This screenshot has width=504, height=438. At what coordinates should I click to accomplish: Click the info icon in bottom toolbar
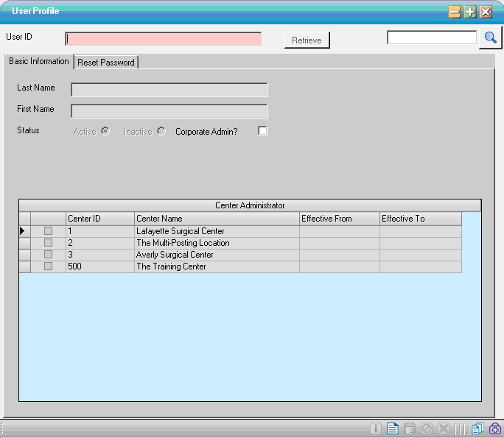376,428
